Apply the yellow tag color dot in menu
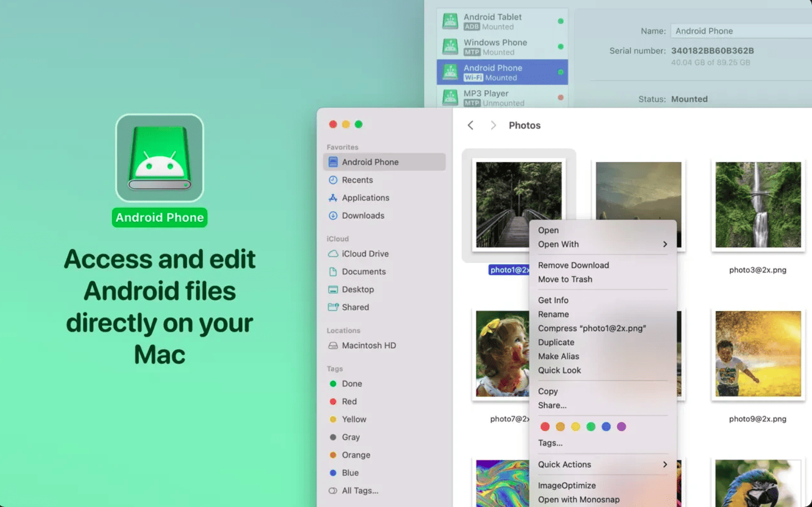This screenshot has width=812, height=507. coord(575,426)
